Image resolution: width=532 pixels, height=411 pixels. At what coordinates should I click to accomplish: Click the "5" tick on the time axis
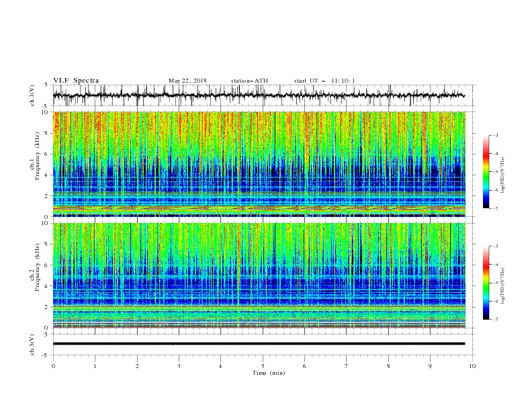coord(263,366)
